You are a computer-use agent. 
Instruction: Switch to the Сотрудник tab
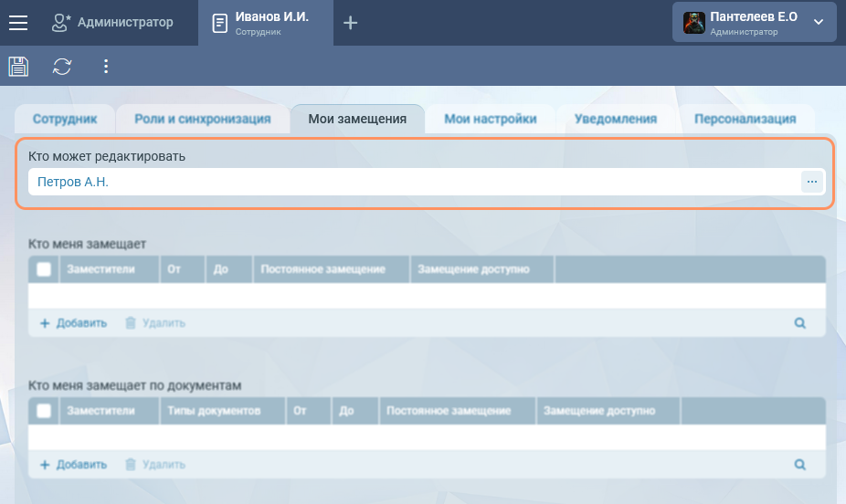65,119
